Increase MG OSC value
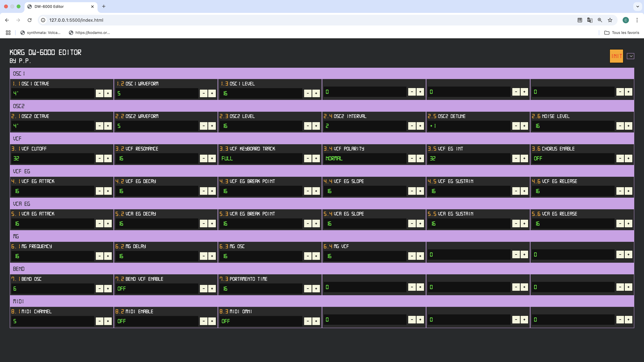The image size is (644, 362). click(x=316, y=256)
